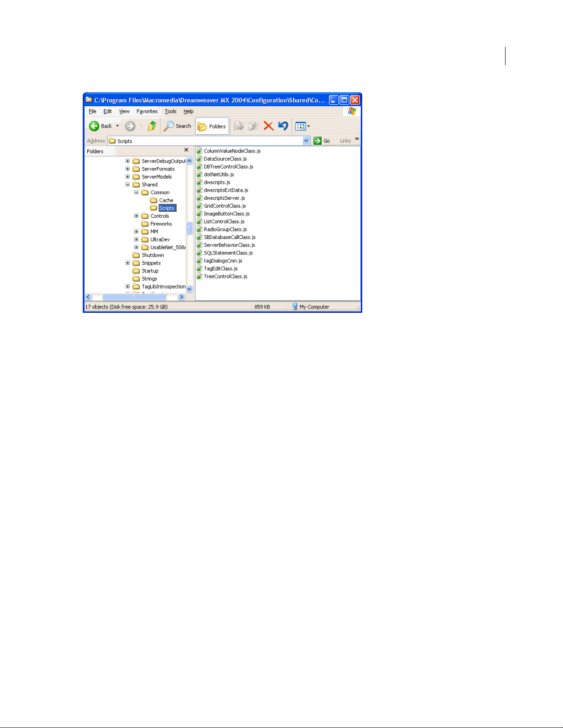Close the Folders pane
Screen dimensions: 563x728
pos(186,150)
